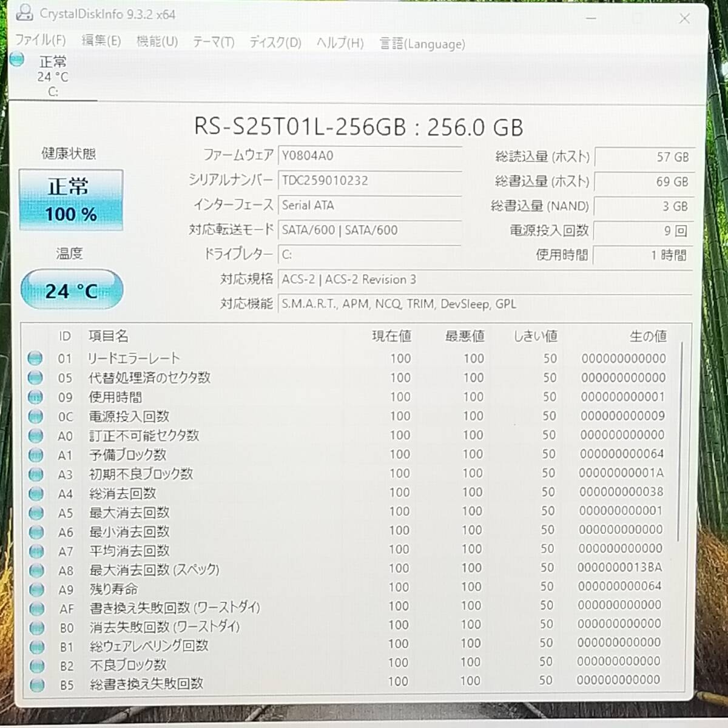Viewport: 728px width, 728px height.
Task: Click the 使用時間 value 1 時間
Action: (643, 255)
